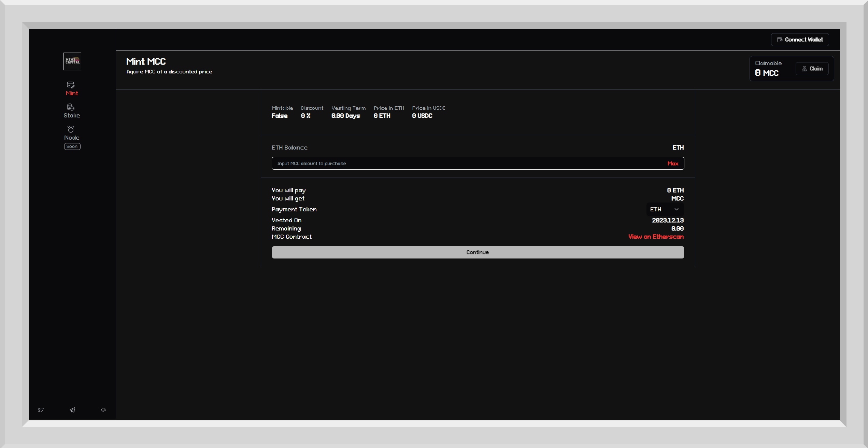
Task: Go to the Stake menu label
Action: [x=72, y=115]
